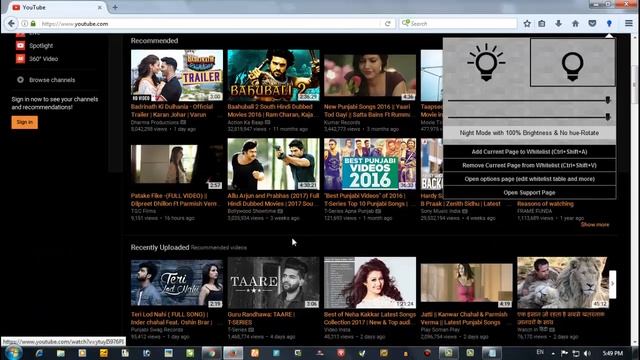
Task: Select the unlit bulb night mode option
Action: pos(573,62)
